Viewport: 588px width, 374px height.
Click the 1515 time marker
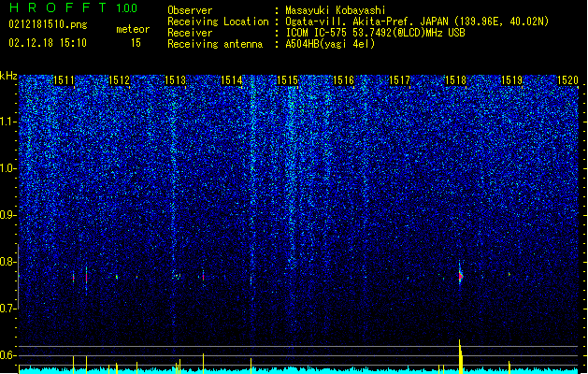pos(287,80)
